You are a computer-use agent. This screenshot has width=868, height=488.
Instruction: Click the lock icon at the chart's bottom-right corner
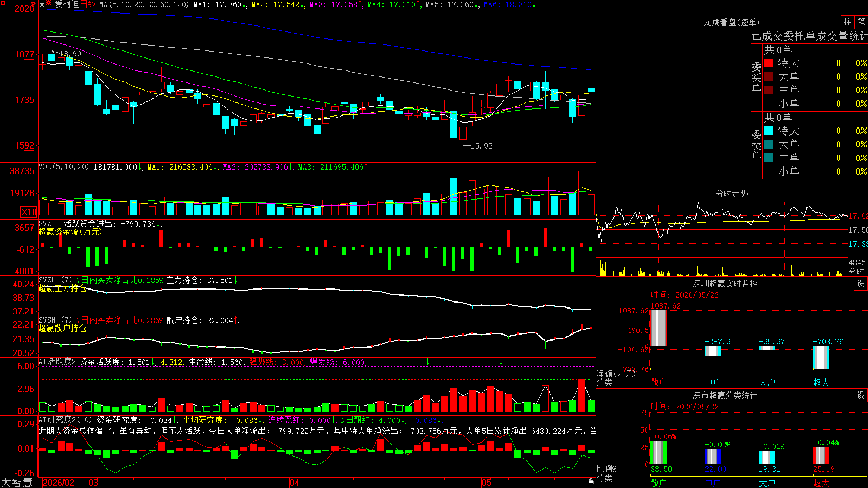(591, 481)
